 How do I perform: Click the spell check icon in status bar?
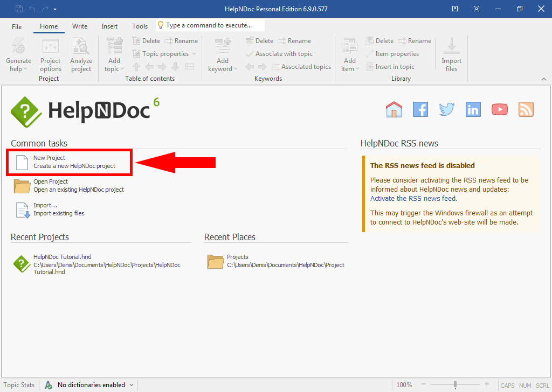(49, 386)
